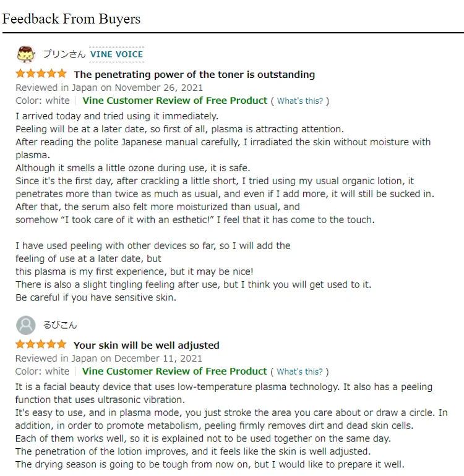
Task: Click 'What's this?' in the second review
Action: 299,372
